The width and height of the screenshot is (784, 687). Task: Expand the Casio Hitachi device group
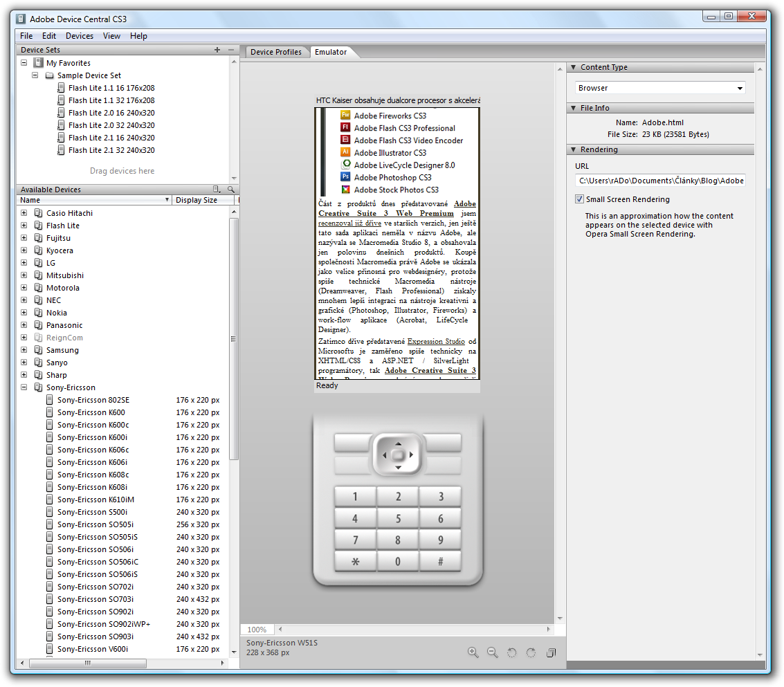point(24,213)
